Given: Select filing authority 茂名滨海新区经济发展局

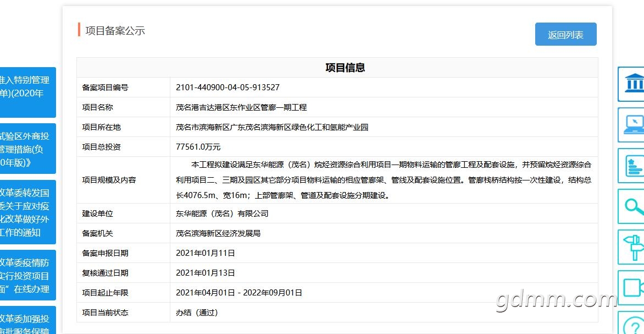Looking at the screenshot, I should [x=218, y=233].
